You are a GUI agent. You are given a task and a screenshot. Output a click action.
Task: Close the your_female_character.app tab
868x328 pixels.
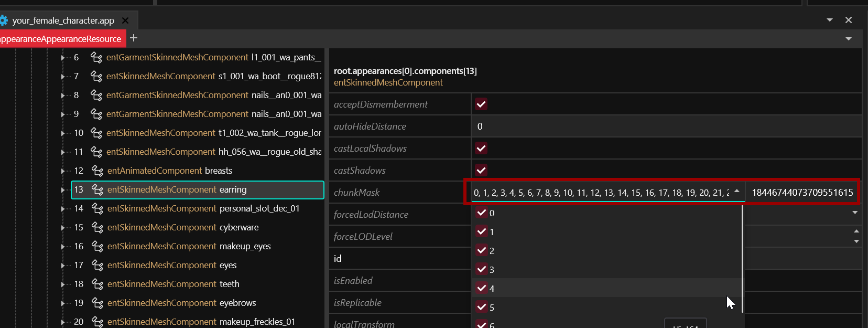tap(125, 20)
